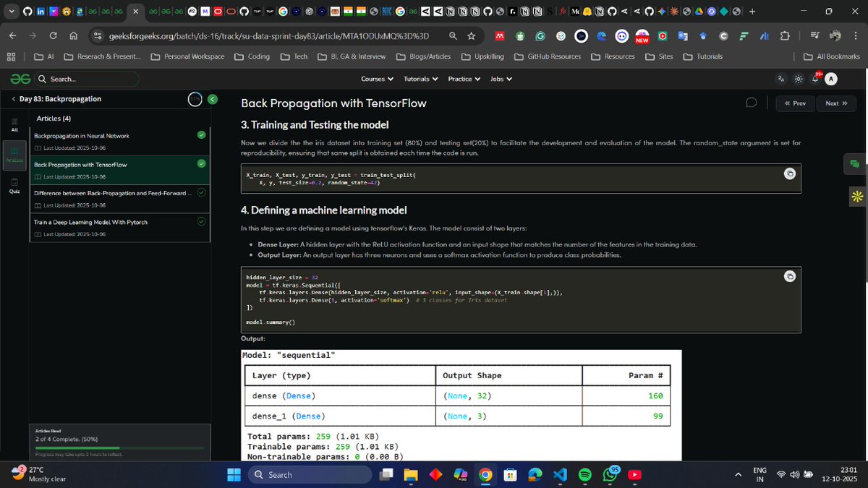Open the browser extensions puzzle icon
Screen dimensions: 868x488
(785, 35)
